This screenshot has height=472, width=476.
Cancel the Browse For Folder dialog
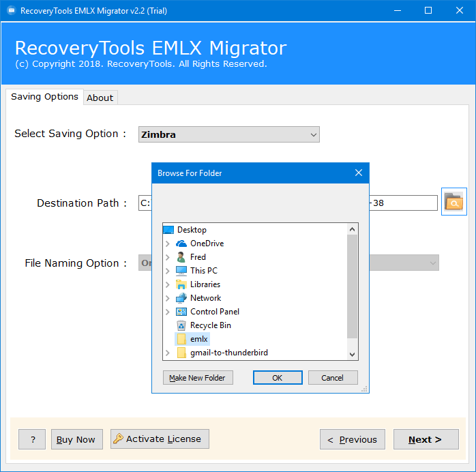(x=333, y=378)
